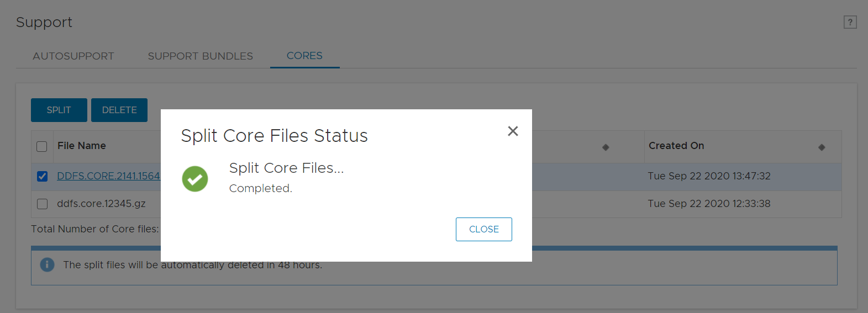Click the Tue Sep 22 2020 13:47:32 cell
This screenshot has width=868, height=313.
pos(709,176)
